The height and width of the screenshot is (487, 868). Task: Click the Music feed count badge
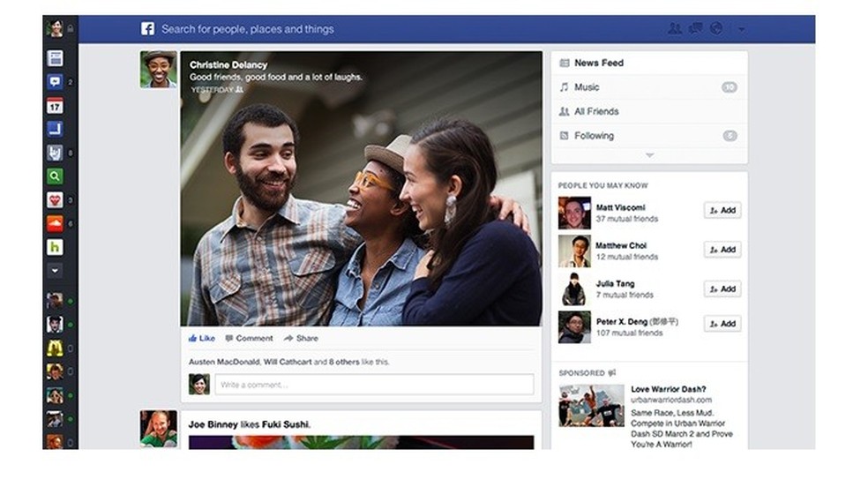tap(730, 87)
